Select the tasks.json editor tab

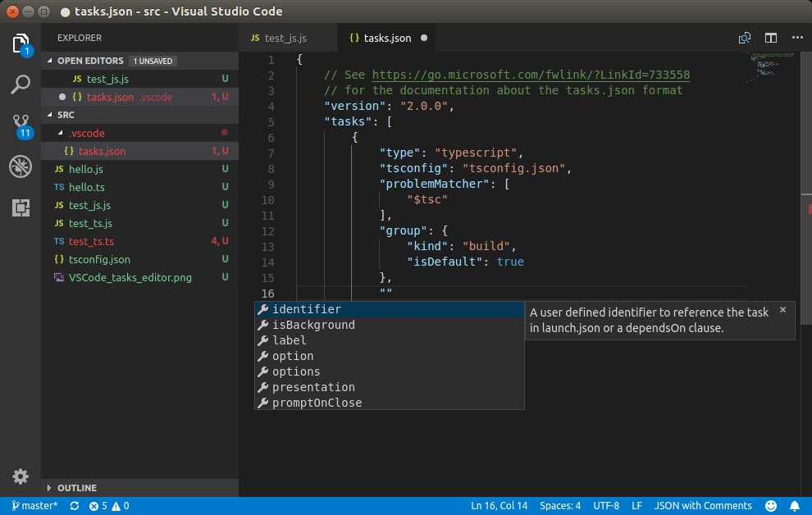pos(385,38)
